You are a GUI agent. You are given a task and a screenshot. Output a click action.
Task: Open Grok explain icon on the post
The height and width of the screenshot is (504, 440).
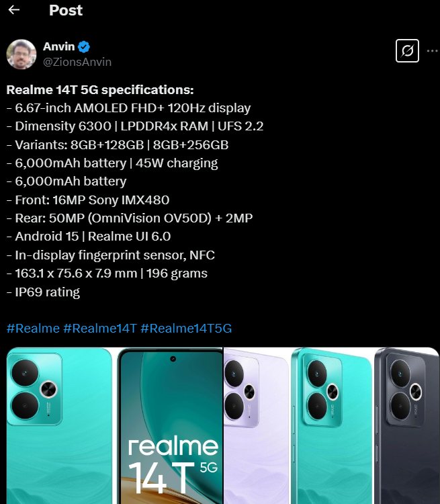(x=407, y=51)
